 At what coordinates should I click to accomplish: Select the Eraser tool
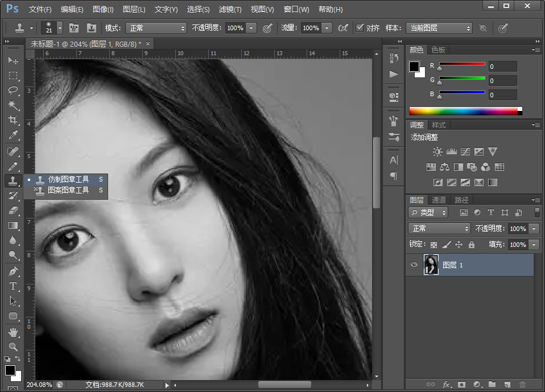coord(13,211)
